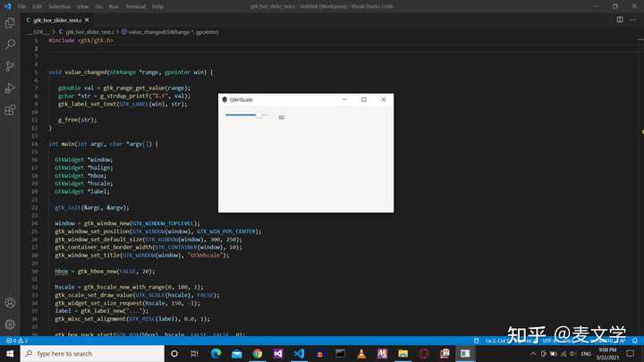
Task: Click the 'gtk_misc_set_alignment' code line
Action: click(x=132, y=319)
